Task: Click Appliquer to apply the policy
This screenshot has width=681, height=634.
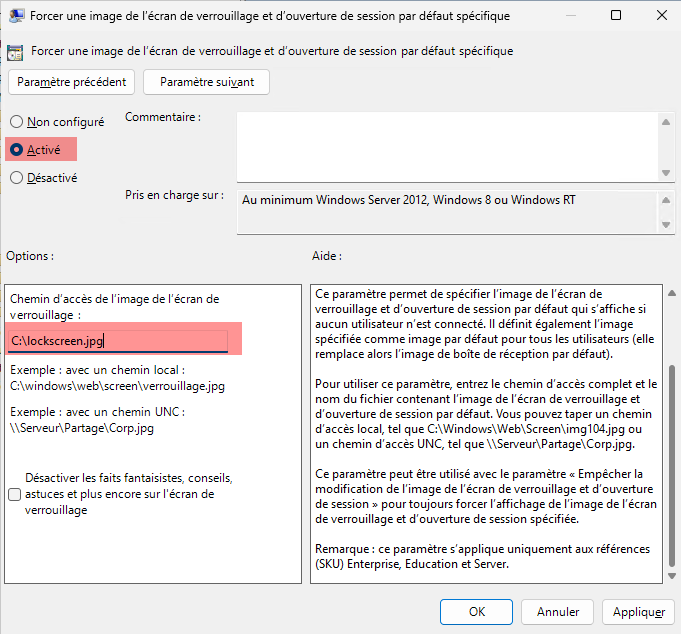Action: 638,610
